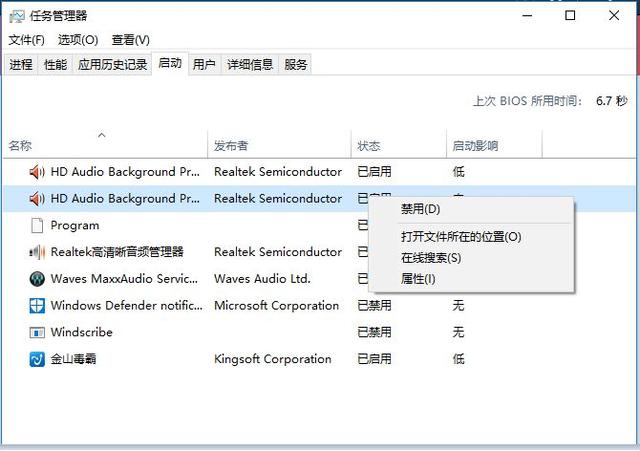The height and width of the screenshot is (451, 640).
Task: Select the 金山毒霸 entry name
Action: point(73,359)
